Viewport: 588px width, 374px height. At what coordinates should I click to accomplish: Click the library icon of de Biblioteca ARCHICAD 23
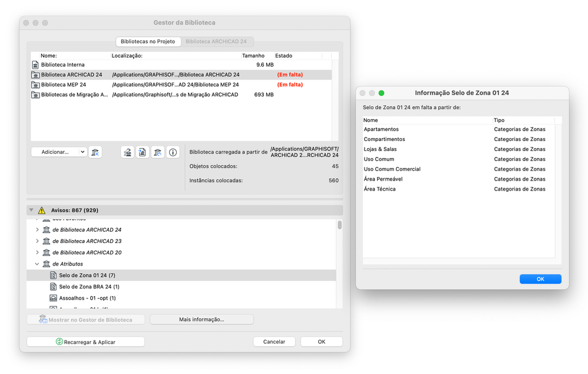[x=46, y=241]
